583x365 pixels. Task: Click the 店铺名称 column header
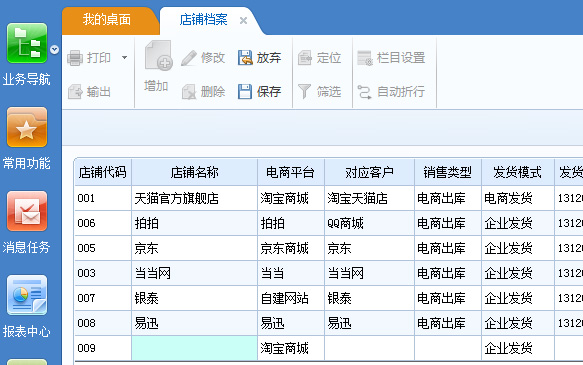[194, 172]
